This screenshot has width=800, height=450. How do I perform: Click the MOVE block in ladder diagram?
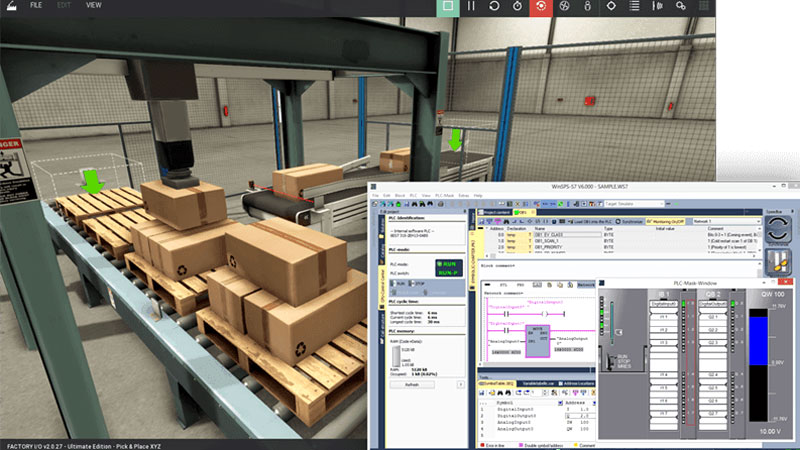538,341
